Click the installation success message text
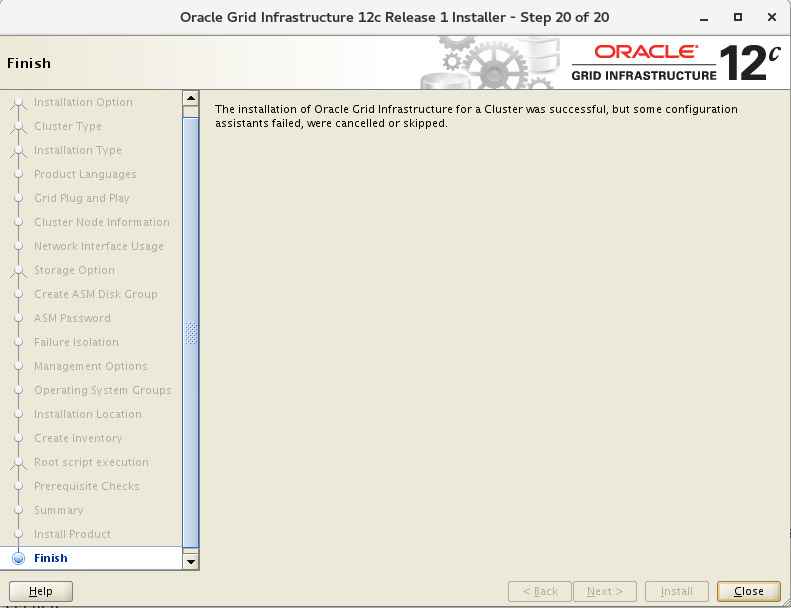The height and width of the screenshot is (608, 791). click(476, 116)
